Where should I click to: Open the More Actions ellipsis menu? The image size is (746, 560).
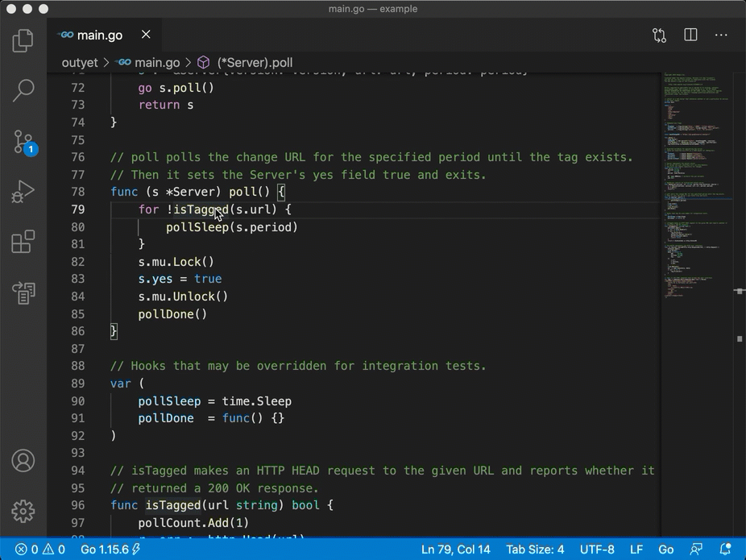[x=721, y=35]
